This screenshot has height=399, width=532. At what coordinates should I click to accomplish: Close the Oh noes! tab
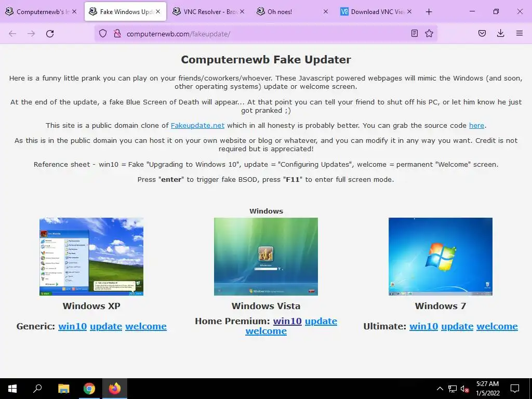326,11
